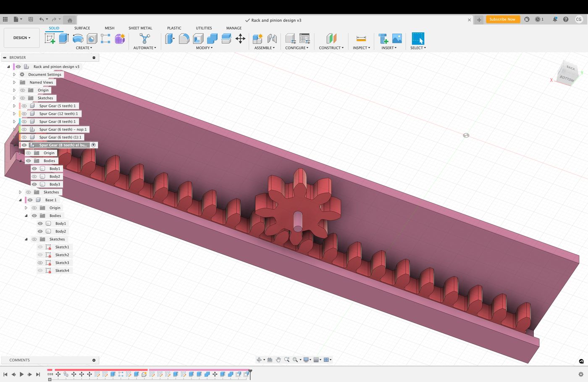Open the DESIGN workspace dropdown
Viewport: 588px width, 382px height.
click(22, 38)
